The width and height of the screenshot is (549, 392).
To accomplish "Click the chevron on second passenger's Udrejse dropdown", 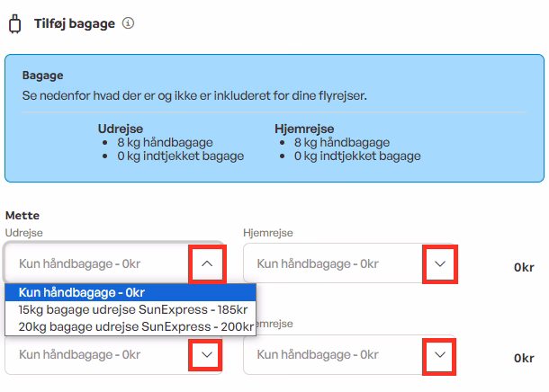I will 206,355.
